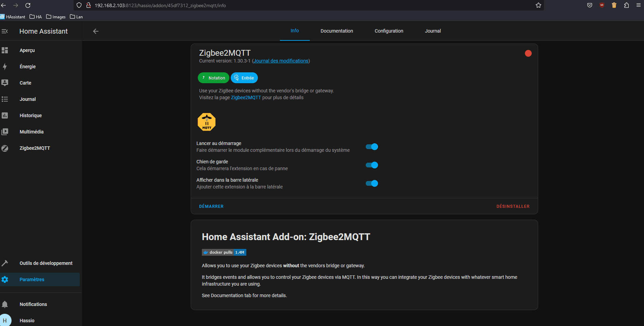Click the Hassio user avatar
Viewport: 644px width, 326px height.
[x=5, y=320]
